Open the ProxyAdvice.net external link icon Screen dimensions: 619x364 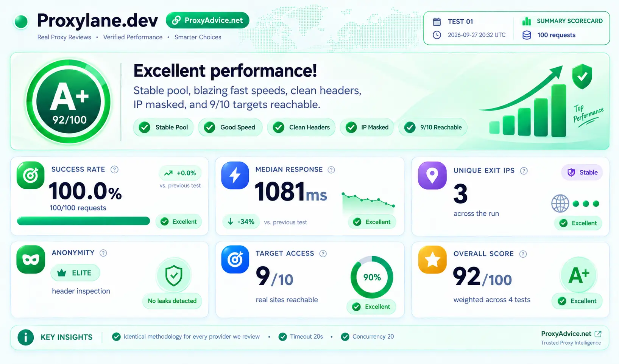pos(598,334)
